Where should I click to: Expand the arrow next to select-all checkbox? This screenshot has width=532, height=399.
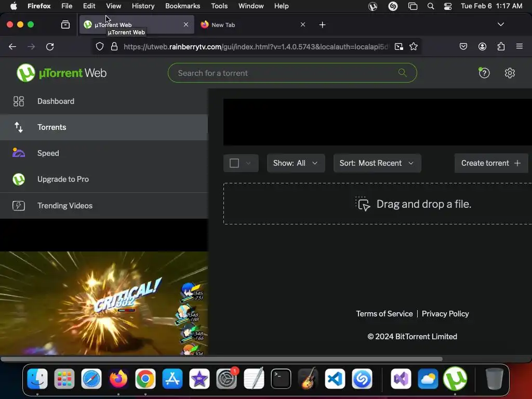pos(248,163)
